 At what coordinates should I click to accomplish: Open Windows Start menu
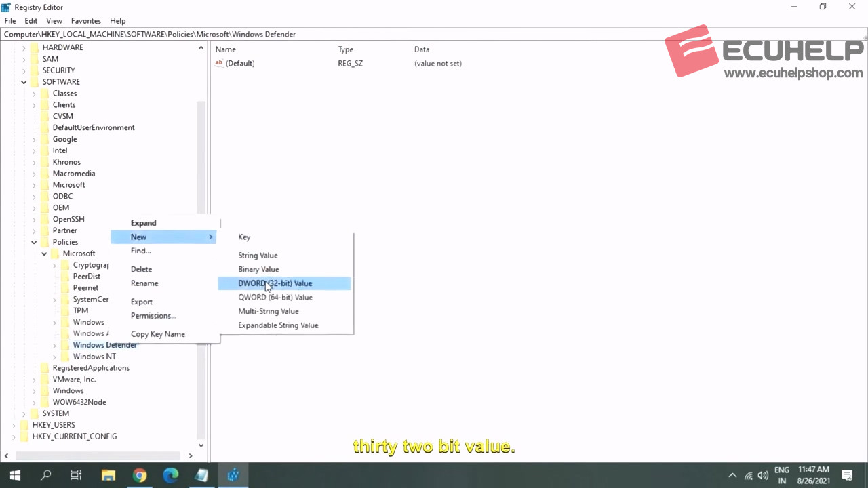pyautogui.click(x=15, y=475)
